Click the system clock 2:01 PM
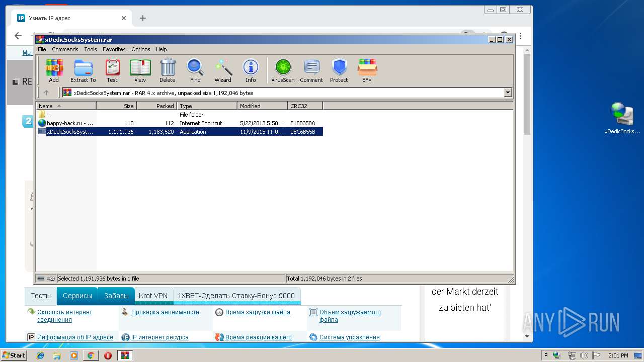Image resolution: width=644 pixels, height=362 pixels. tap(618, 355)
